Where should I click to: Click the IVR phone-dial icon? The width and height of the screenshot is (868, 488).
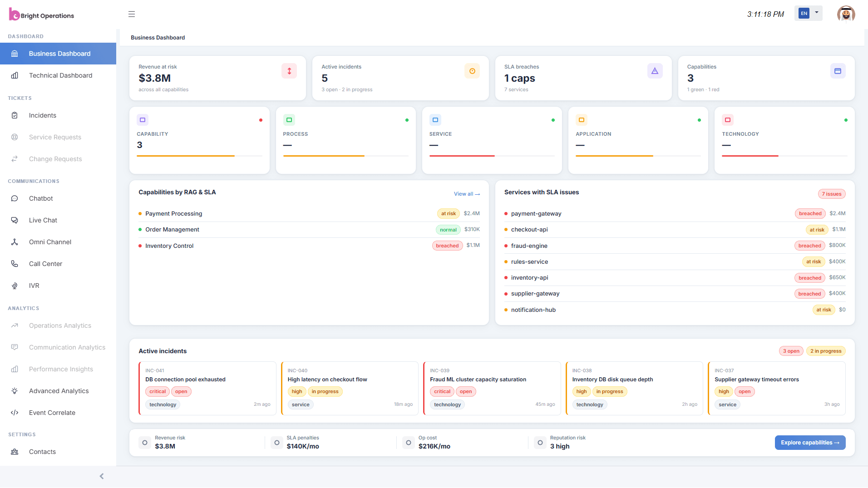(x=15, y=286)
